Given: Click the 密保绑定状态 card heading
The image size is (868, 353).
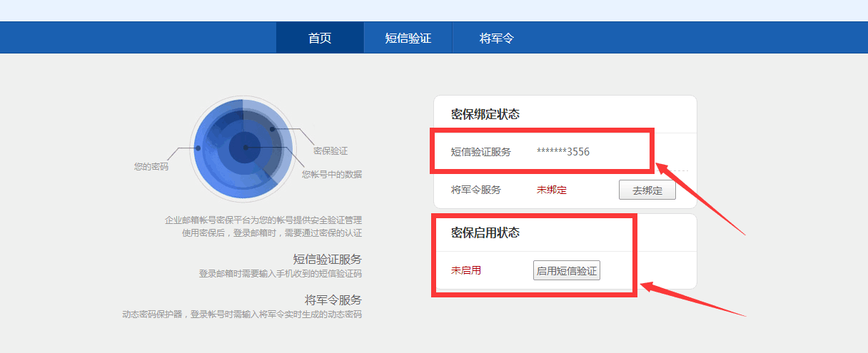Looking at the screenshot, I should 485,114.
